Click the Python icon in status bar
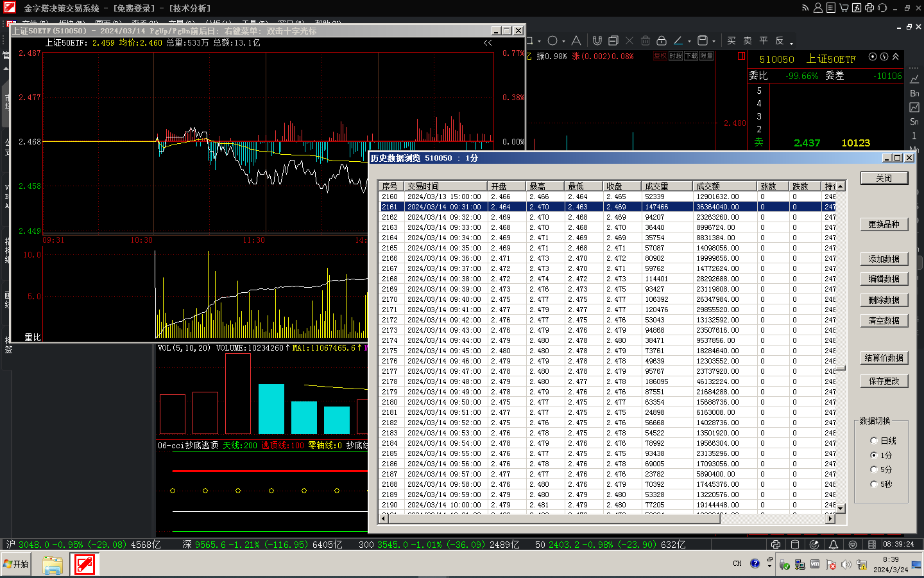The image size is (924, 578). (x=776, y=545)
